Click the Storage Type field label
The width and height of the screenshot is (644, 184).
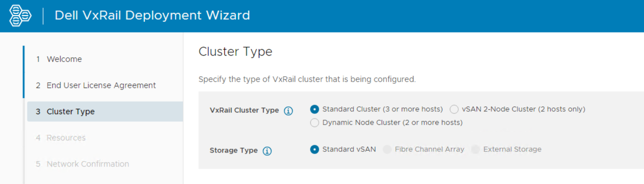point(233,151)
